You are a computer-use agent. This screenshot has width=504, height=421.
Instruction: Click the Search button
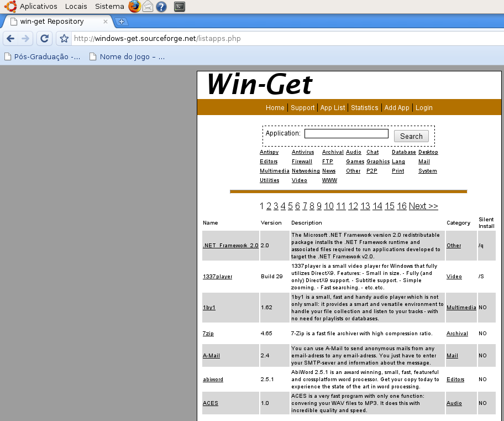pyautogui.click(x=411, y=136)
